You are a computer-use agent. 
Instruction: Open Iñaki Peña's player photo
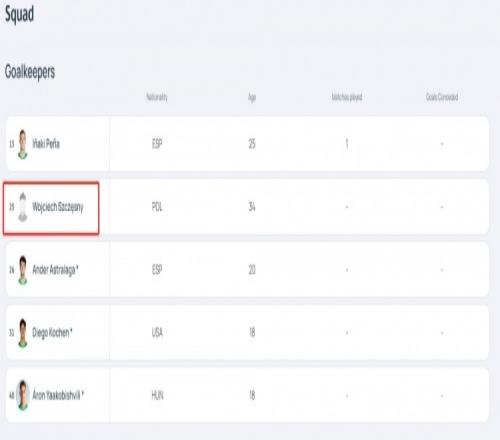23,144
